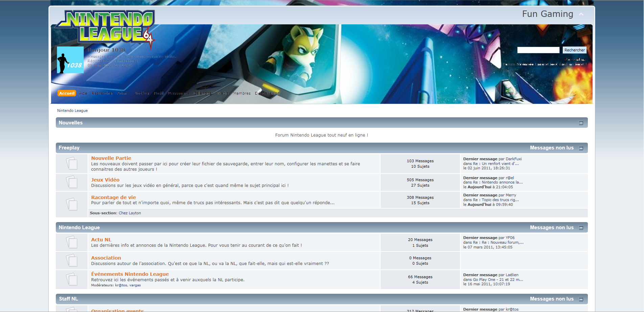Open the Nintendo League 64 logo link
Viewport: 644px width, 312px height.
[x=105, y=29]
